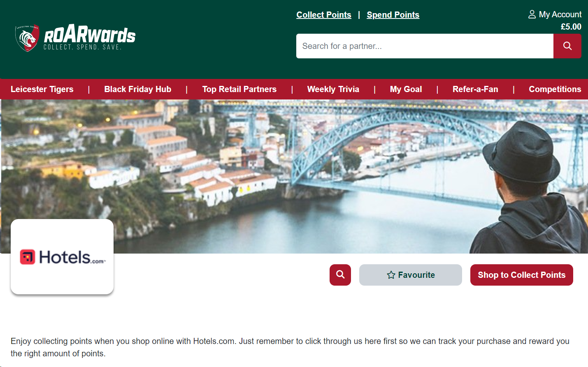Open the Collect Points link
This screenshot has height=367, width=588.
pyautogui.click(x=324, y=15)
